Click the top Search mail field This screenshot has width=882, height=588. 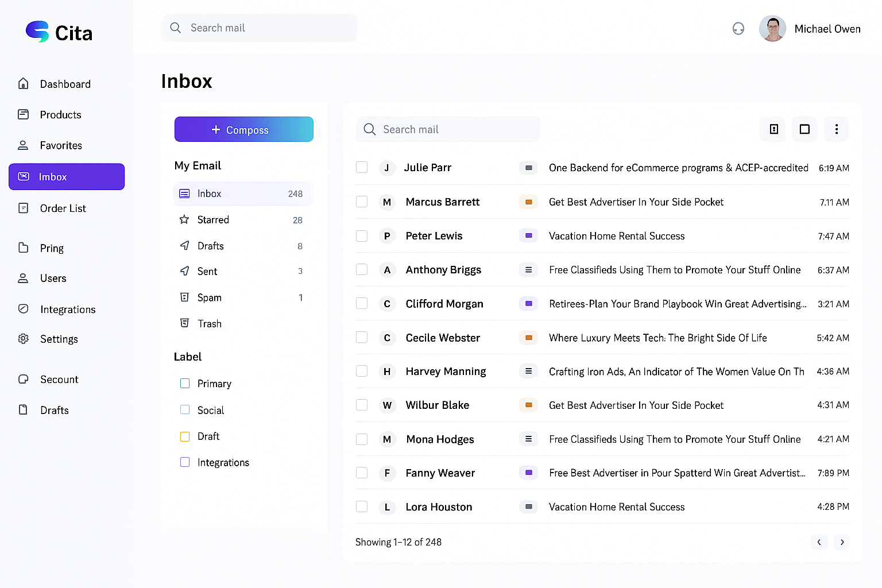[259, 28]
